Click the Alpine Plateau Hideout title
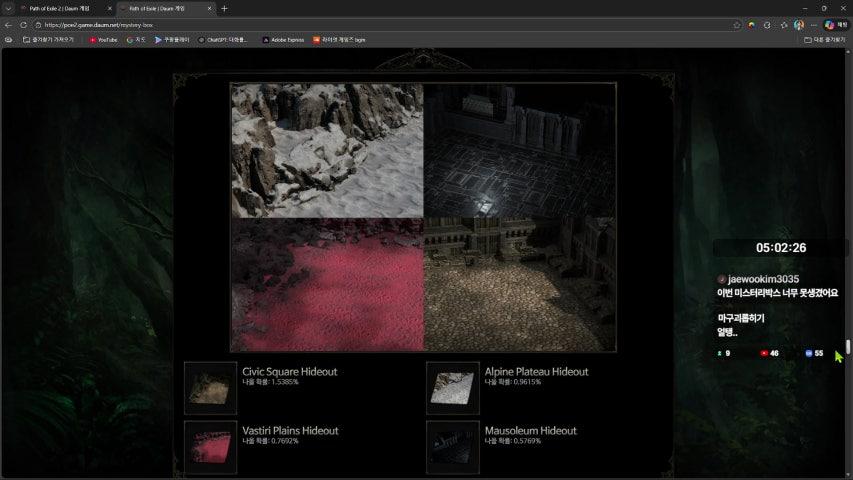Screen dimensions: 853x480 pyautogui.click(x=536, y=372)
